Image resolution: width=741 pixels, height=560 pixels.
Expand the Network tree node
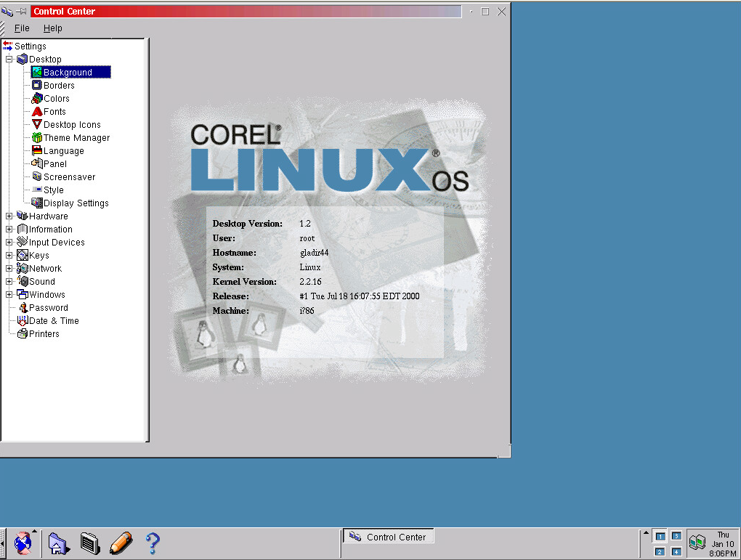(9, 269)
